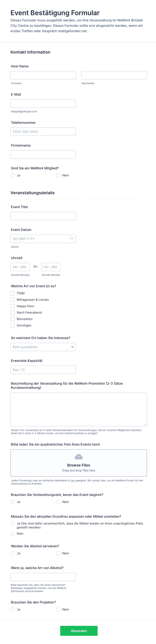Click the Erwartete Kapazität field
This screenshot has height=644, width=156.
43,370
